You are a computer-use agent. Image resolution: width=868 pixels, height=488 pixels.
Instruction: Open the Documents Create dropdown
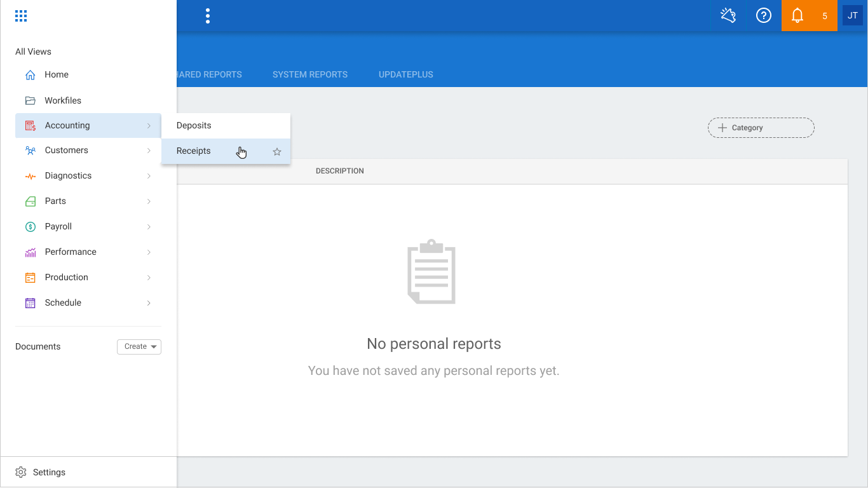tap(139, 346)
